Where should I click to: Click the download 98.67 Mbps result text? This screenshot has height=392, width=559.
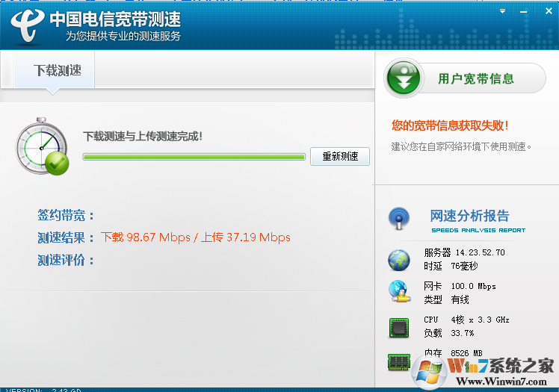click(146, 237)
